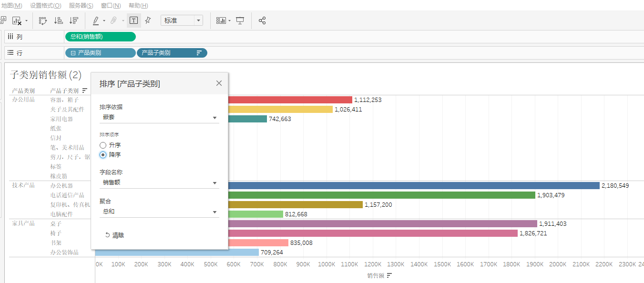Click the Sort Descending toolbar icon

(73, 20)
